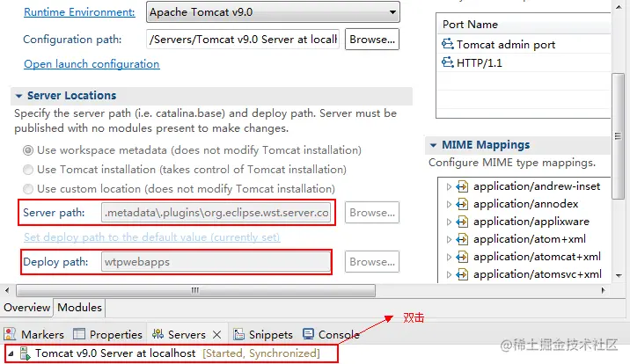Image resolution: width=630 pixels, height=364 pixels.
Task: Click the Properties tab icon
Action: 79,334
